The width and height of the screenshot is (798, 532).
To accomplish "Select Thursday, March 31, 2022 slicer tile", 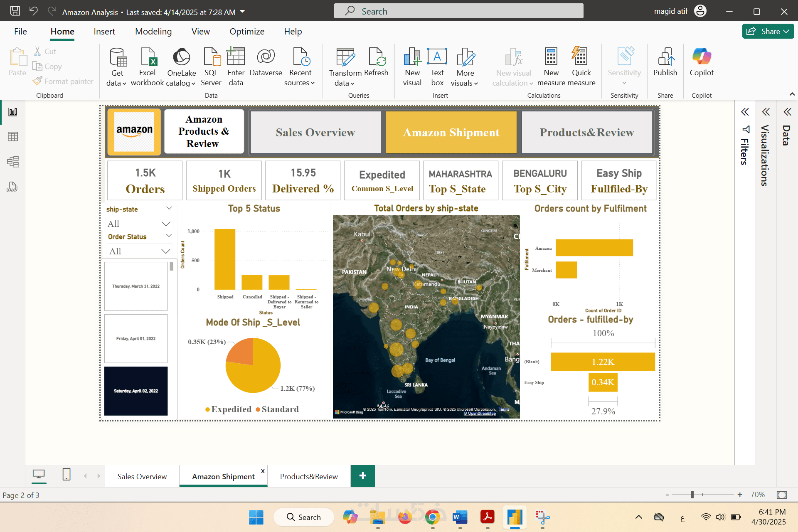I will (x=136, y=286).
